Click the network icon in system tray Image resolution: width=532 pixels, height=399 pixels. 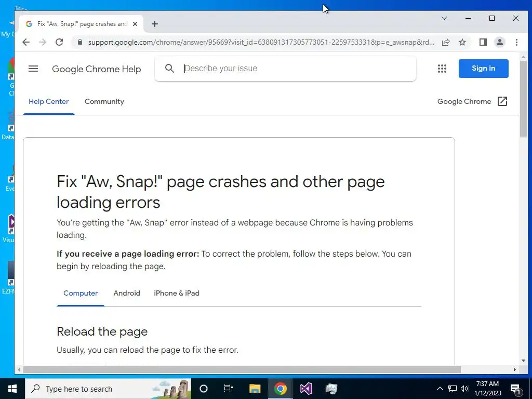pyautogui.click(x=453, y=389)
